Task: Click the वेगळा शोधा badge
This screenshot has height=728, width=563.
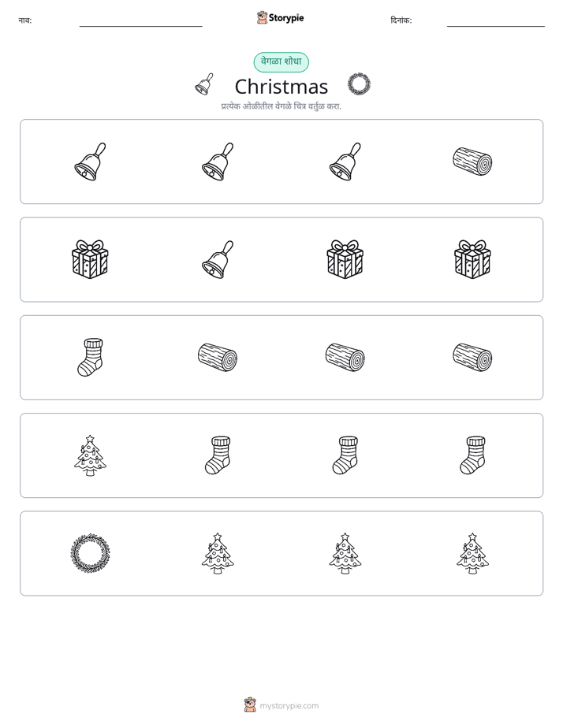Action: point(281,61)
